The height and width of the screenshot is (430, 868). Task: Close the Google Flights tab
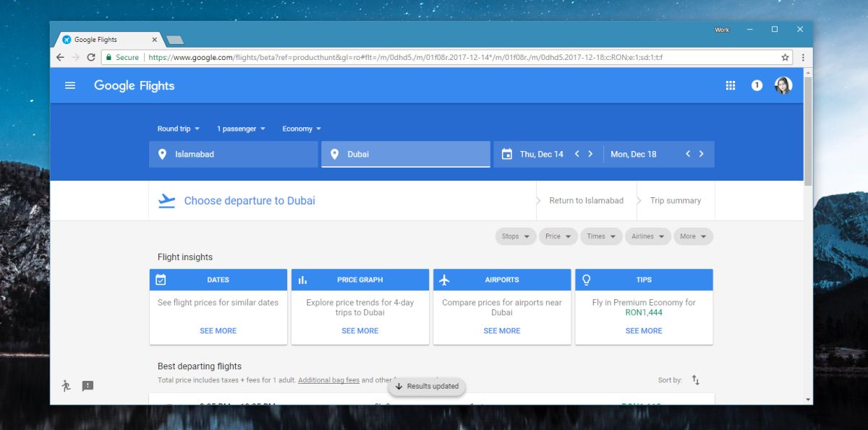click(x=155, y=40)
